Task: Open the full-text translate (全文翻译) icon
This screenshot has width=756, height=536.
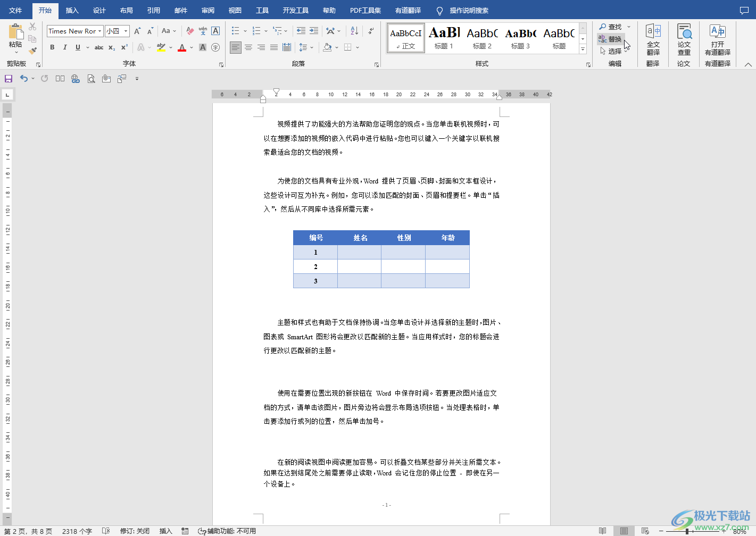Action: point(653,40)
